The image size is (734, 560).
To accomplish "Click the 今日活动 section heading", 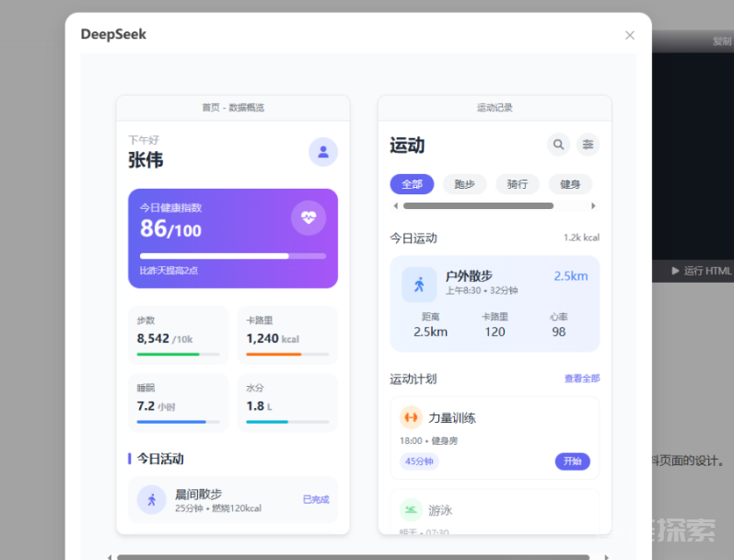I will [x=160, y=459].
